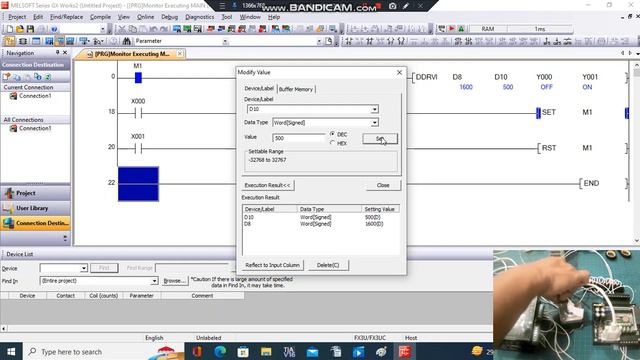Select the DEC radio button

point(333,134)
